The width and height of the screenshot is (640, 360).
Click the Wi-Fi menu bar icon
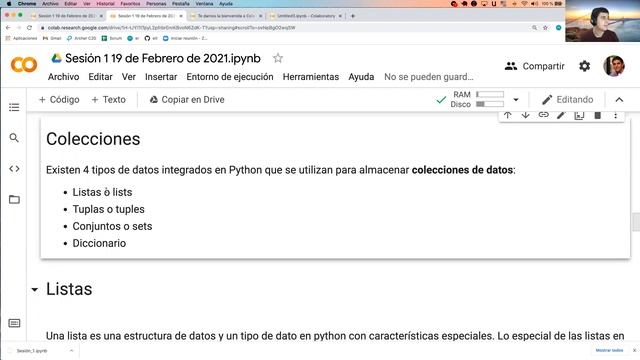(524, 4)
